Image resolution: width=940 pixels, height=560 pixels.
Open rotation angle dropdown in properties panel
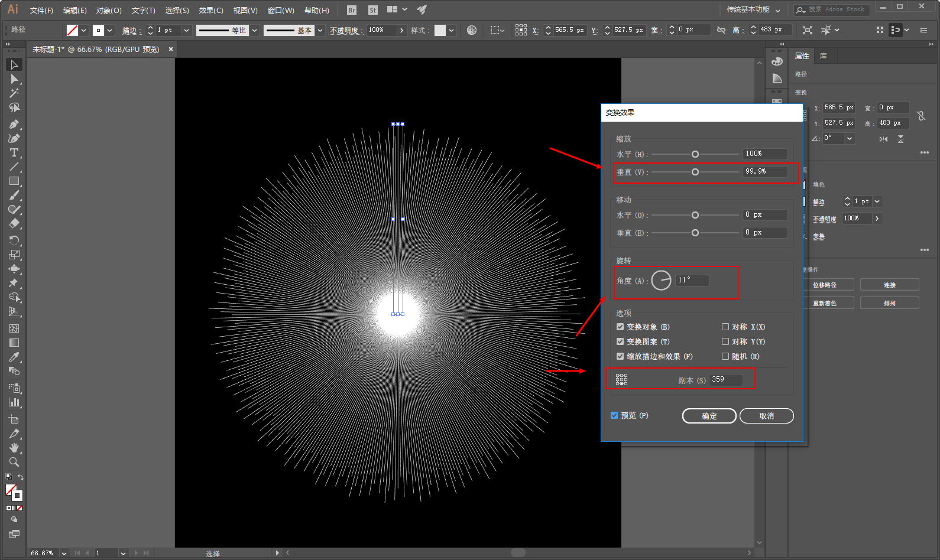pos(850,139)
